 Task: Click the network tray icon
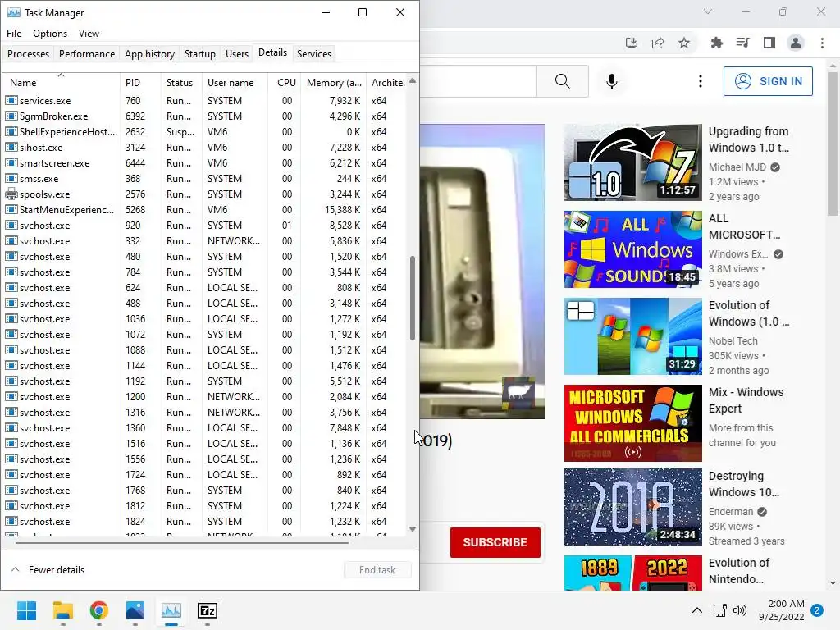tap(720, 610)
